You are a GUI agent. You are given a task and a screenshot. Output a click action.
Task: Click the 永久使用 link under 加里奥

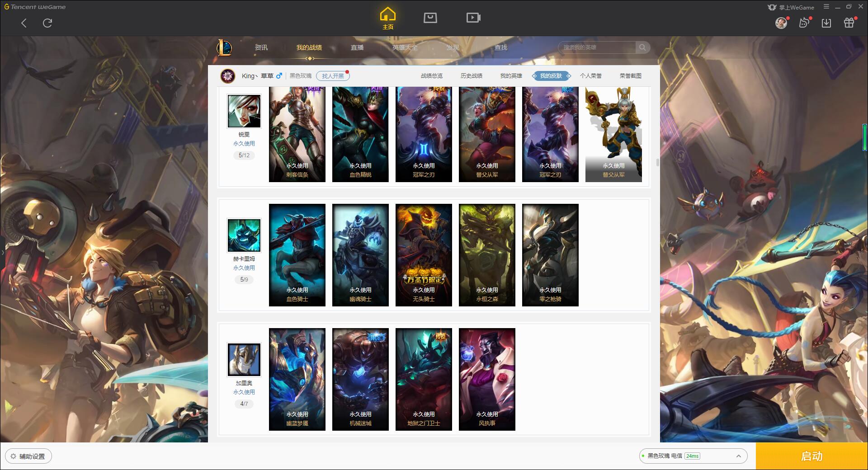(244, 392)
